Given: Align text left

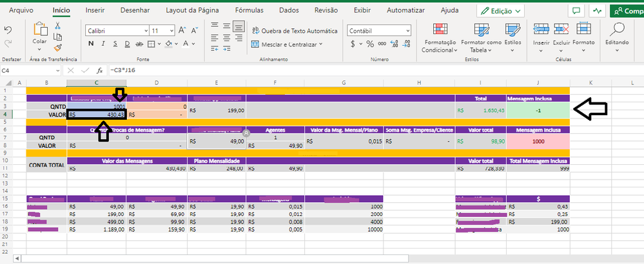Looking at the screenshot, I should point(215,37).
